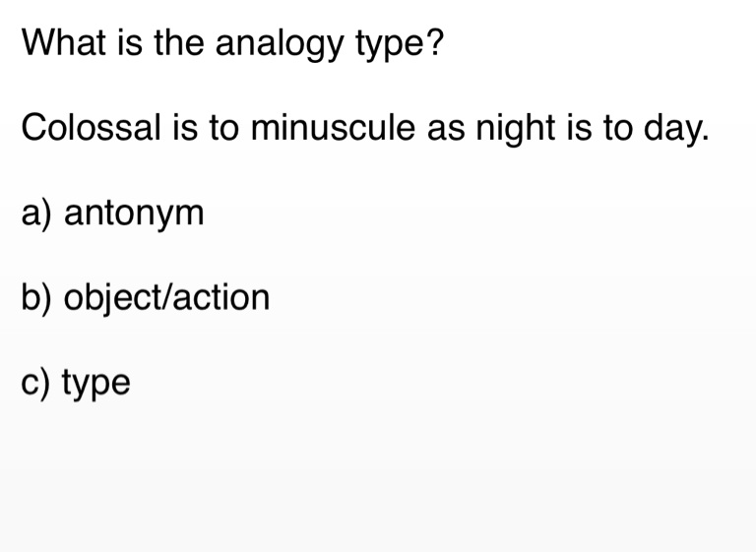This screenshot has height=552, width=756.
Task: Click the analogy sentence starting with 'Colossal'
Action: [x=364, y=128]
